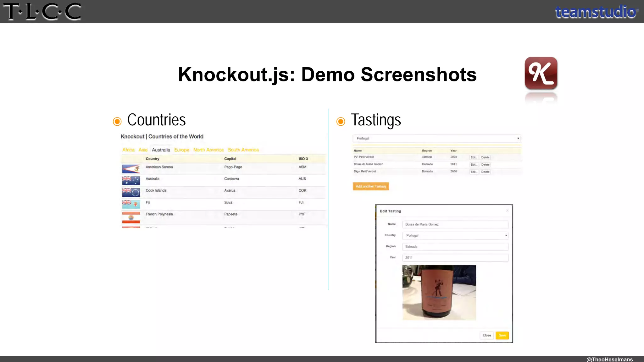Image resolution: width=644 pixels, height=362 pixels.
Task: Click the Knockout | Countries of the World heading
Action: pyautogui.click(x=162, y=136)
